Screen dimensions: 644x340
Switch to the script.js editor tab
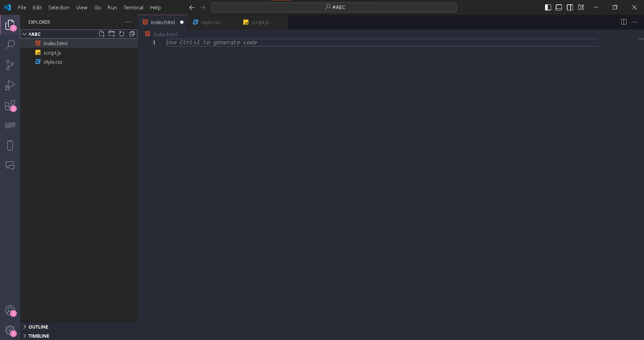coord(263,22)
